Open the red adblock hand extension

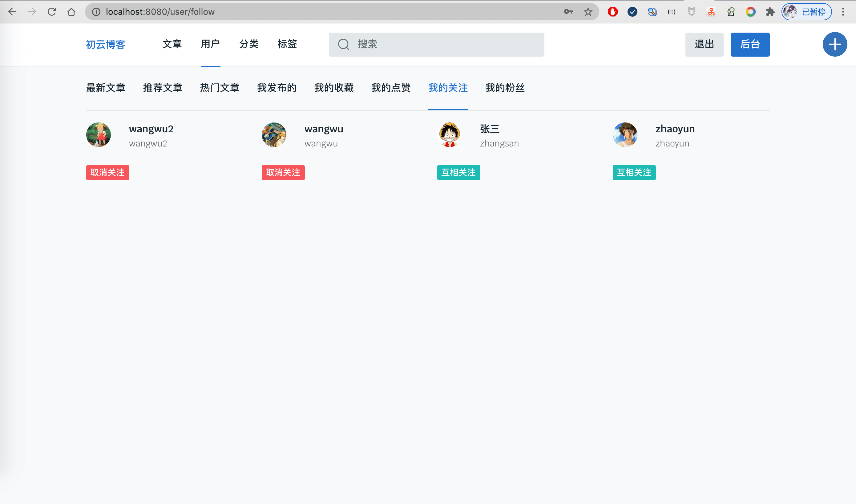coord(612,12)
